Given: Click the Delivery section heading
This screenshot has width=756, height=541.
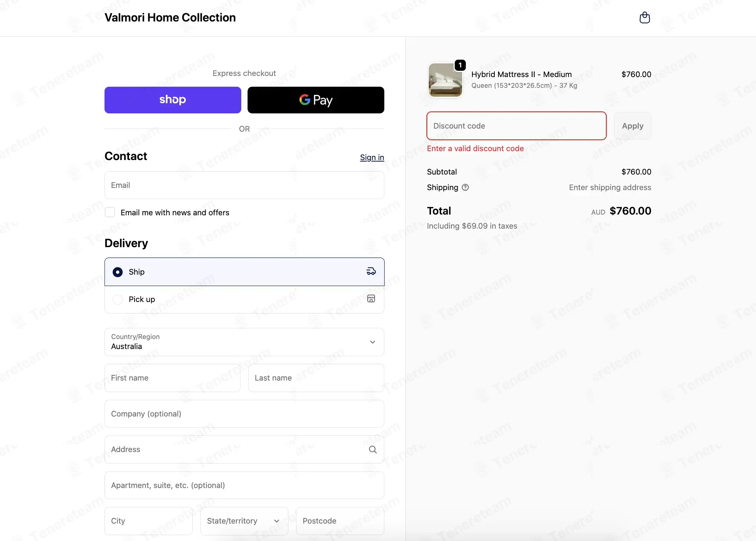Looking at the screenshot, I should coord(126,243).
